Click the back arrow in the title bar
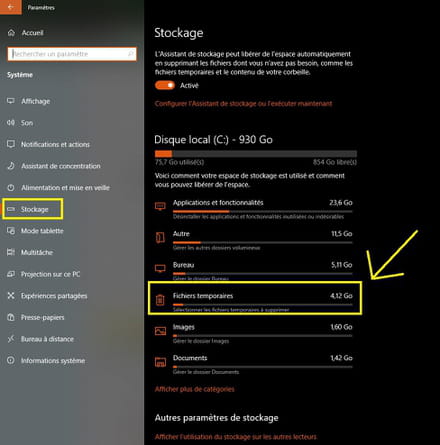This screenshot has width=440, height=445. [11, 7]
